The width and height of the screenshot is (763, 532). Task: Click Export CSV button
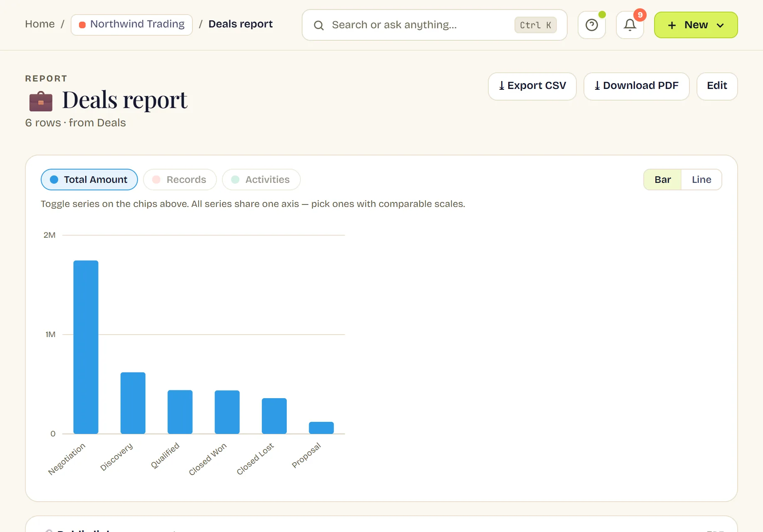coord(532,86)
